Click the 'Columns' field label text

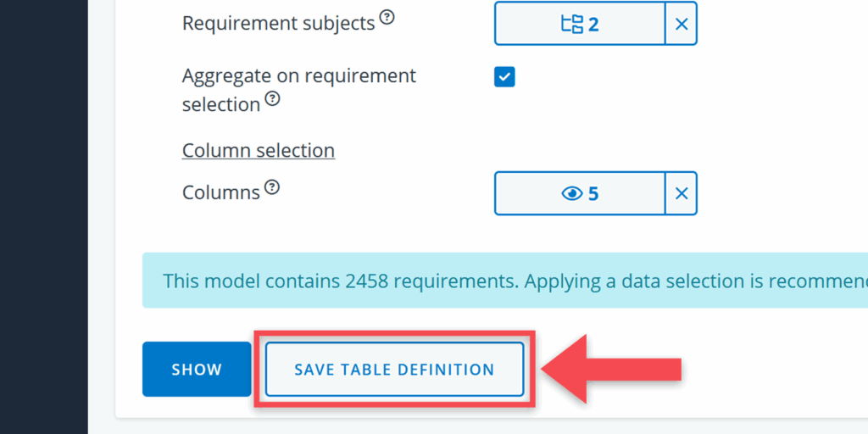coord(220,192)
